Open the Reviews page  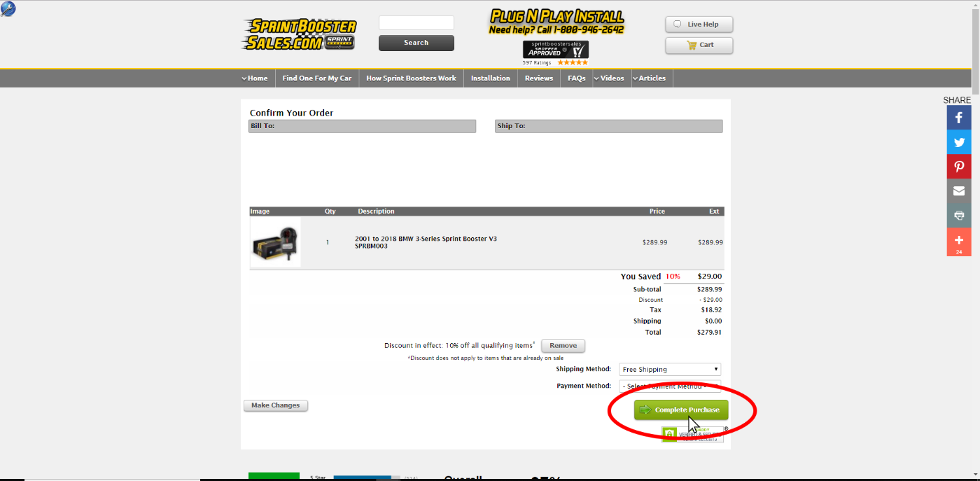539,78
